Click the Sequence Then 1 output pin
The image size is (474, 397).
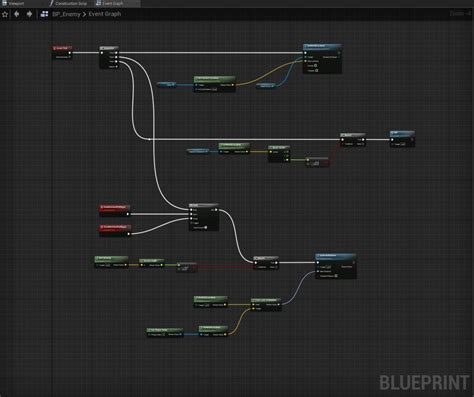(x=116, y=57)
